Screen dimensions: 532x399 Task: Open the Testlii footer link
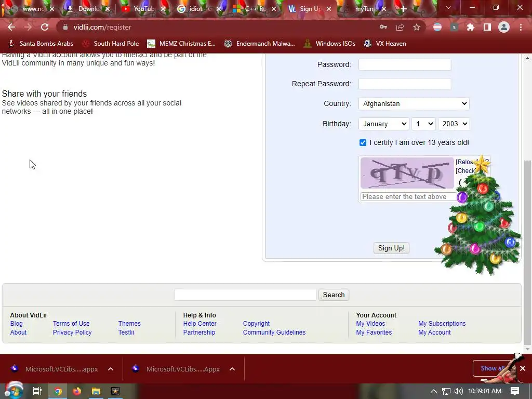point(126,332)
